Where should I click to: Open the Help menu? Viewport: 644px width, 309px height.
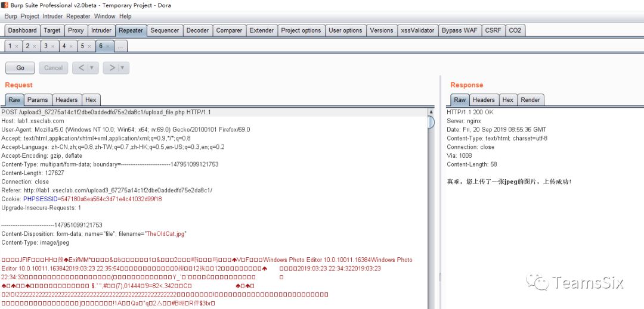125,17
